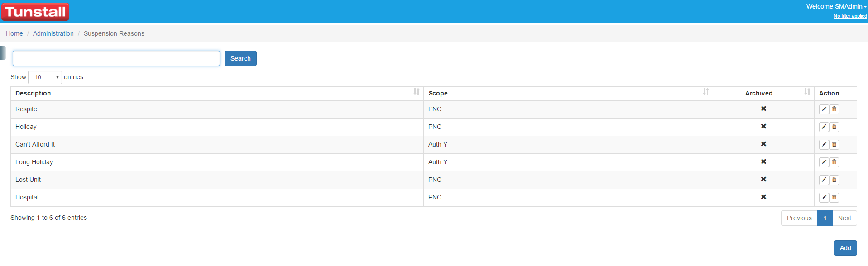Delete the Respite suspension reason
Screen dimensions: 868x266
(x=834, y=109)
